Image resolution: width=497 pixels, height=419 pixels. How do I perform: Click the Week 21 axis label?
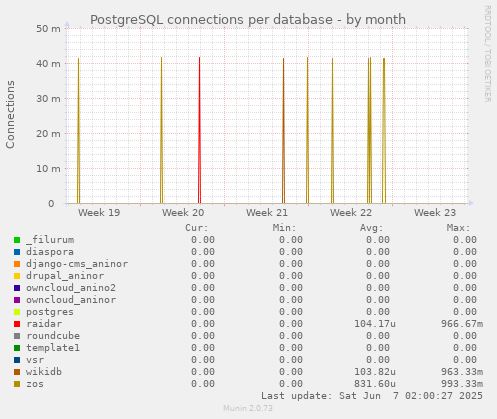click(267, 213)
